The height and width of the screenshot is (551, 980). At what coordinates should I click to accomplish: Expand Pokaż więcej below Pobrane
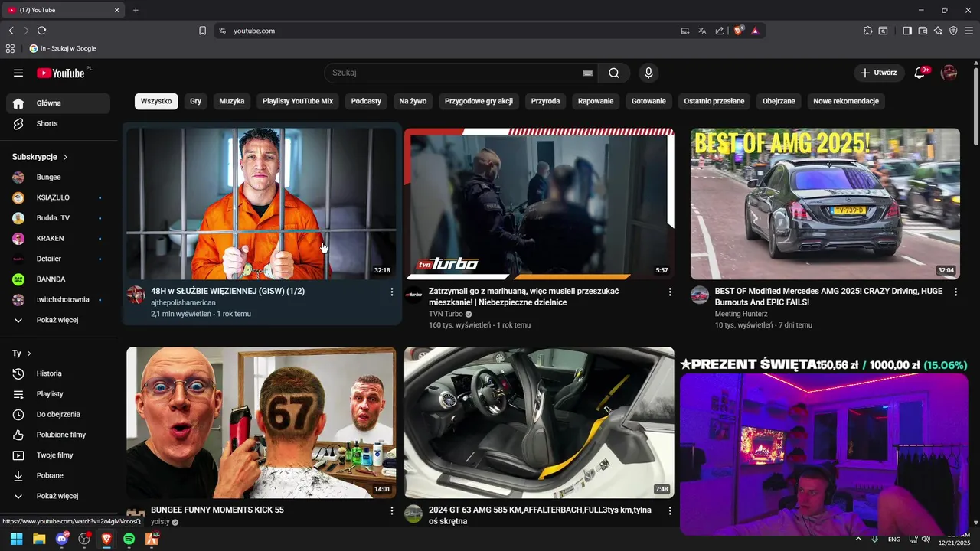tap(57, 496)
